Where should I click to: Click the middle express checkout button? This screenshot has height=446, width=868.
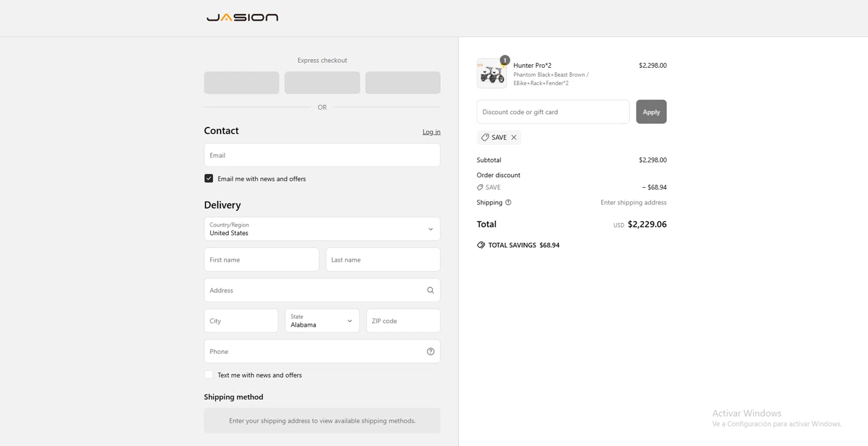[x=322, y=83]
